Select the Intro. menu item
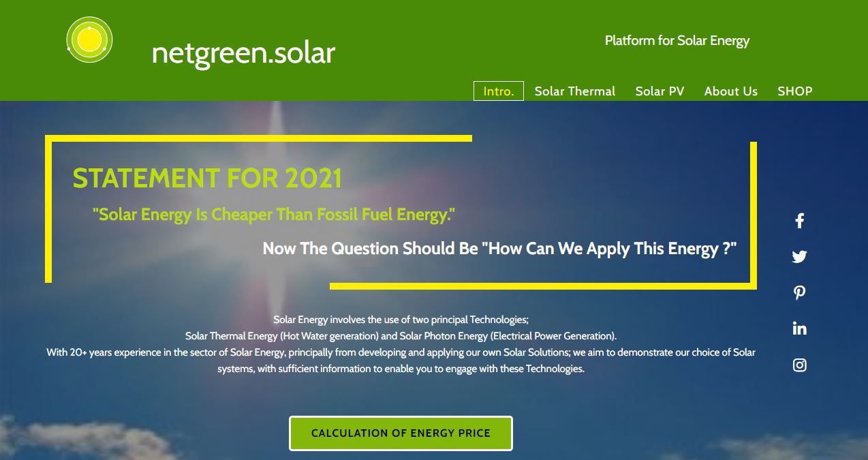The height and width of the screenshot is (460, 868). [499, 91]
